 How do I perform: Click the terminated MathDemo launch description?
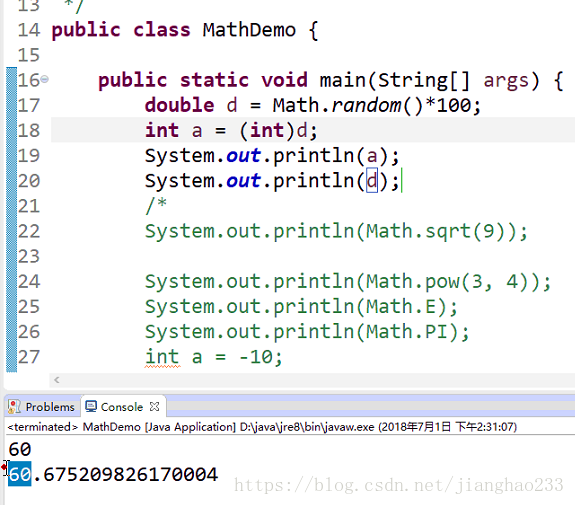262,427
